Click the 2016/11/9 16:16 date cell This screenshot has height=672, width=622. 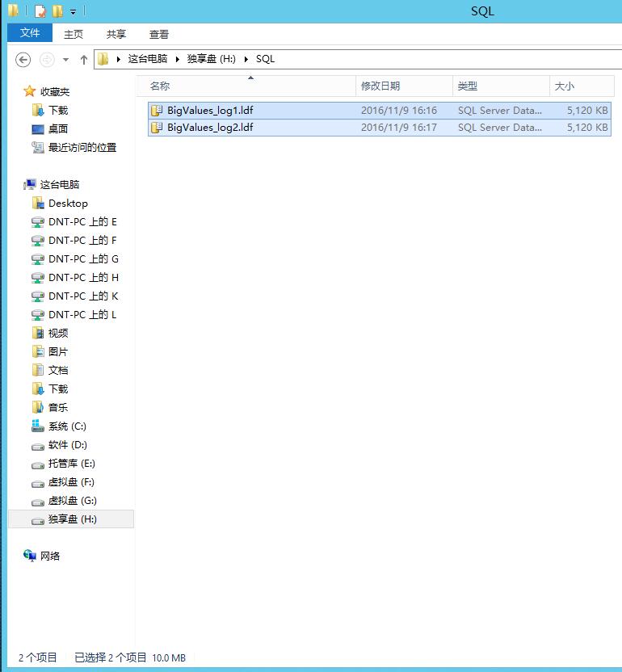(x=399, y=111)
